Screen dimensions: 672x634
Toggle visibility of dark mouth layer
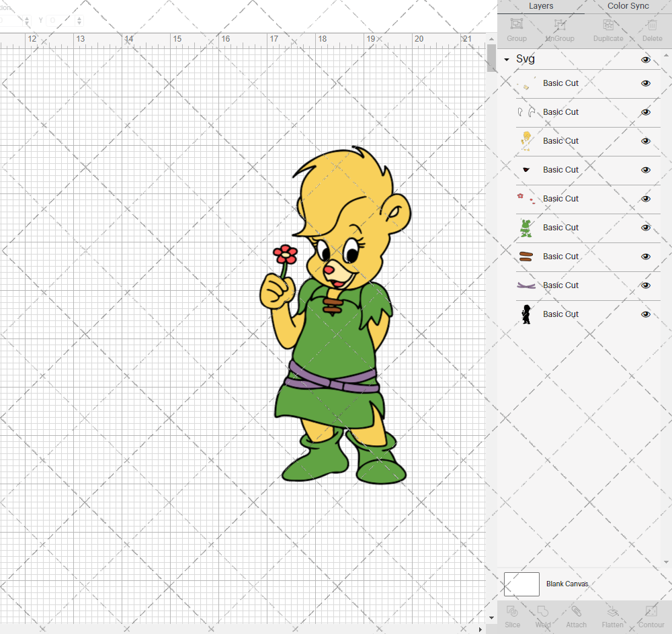[x=646, y=170]
